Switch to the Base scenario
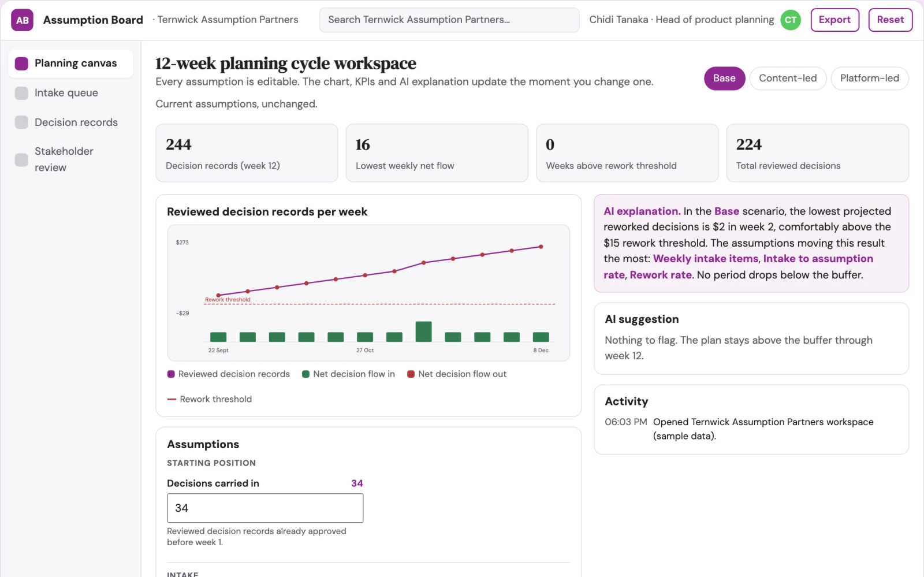The height and width of the screenshot is (577, 924). point(724,79)
